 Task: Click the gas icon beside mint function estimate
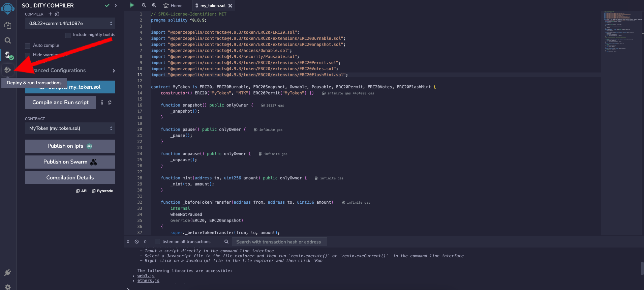coord(316,178)
